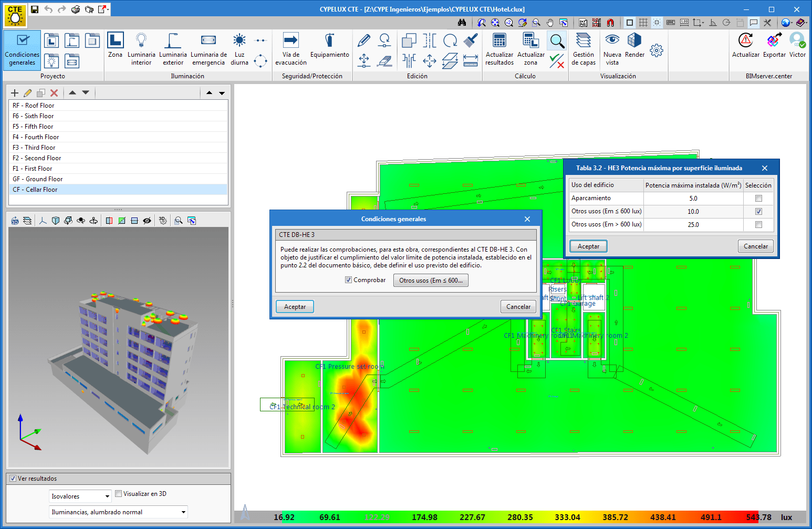This screenshot has width=812, height=529.
Task: Move floor down with small down arrow
Action: [86, 93]
